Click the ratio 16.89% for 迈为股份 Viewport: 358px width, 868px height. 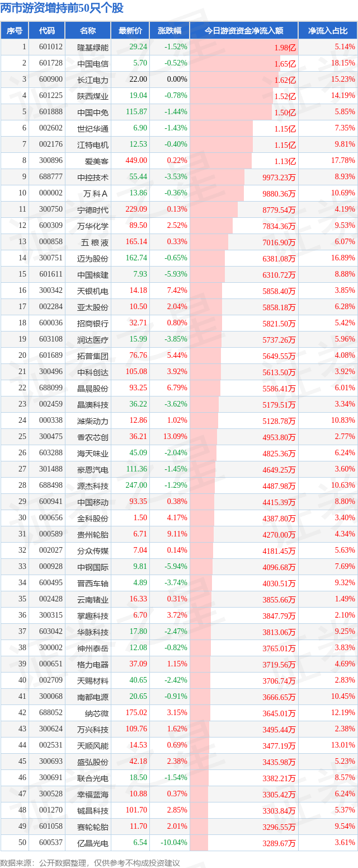pyautogui.click(x=343, y=258)
